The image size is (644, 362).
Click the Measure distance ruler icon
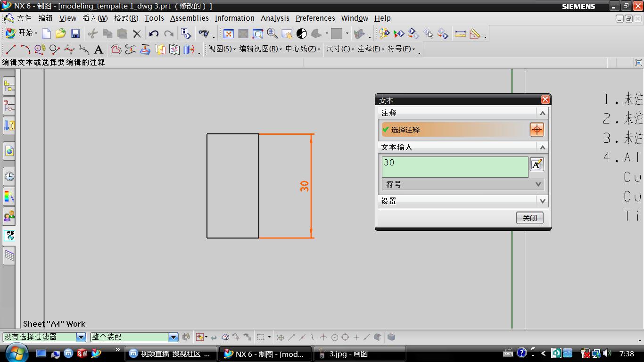[x=460, y=33]
